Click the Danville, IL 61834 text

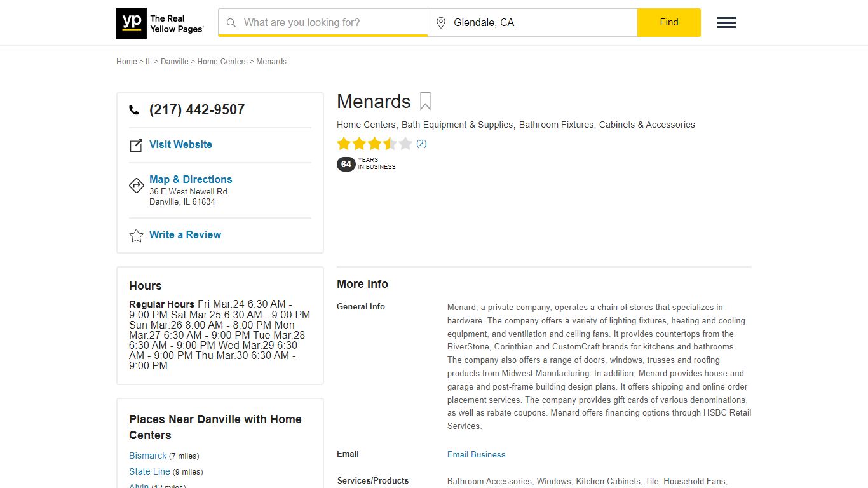(x=182, y=202)
